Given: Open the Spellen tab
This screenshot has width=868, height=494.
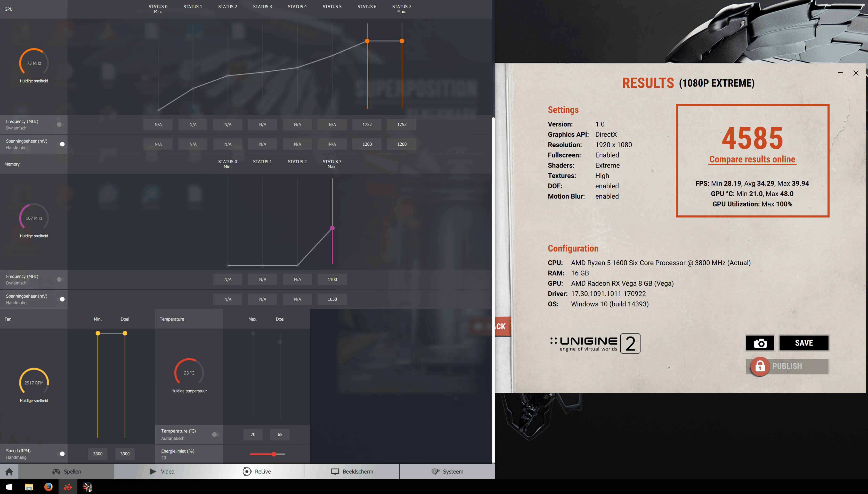Looking at the screenshot, I should [x=67, y=472].
